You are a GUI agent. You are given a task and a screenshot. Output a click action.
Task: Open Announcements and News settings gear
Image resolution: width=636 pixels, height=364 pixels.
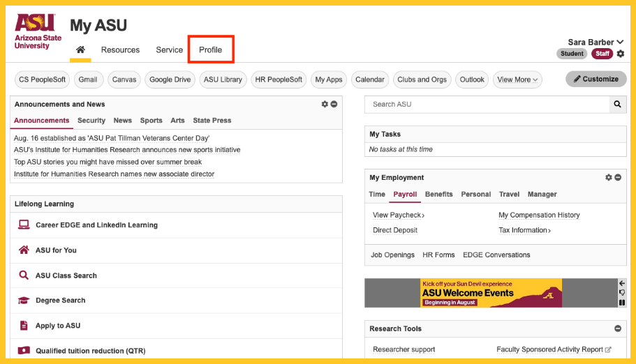click(325, 104)
